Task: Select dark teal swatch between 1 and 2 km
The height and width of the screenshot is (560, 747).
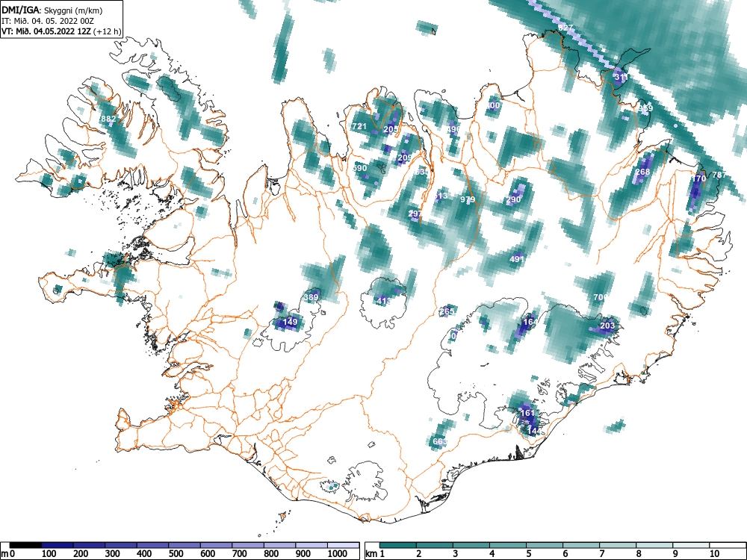Action: pyautogui.click(x=398, y=545)
